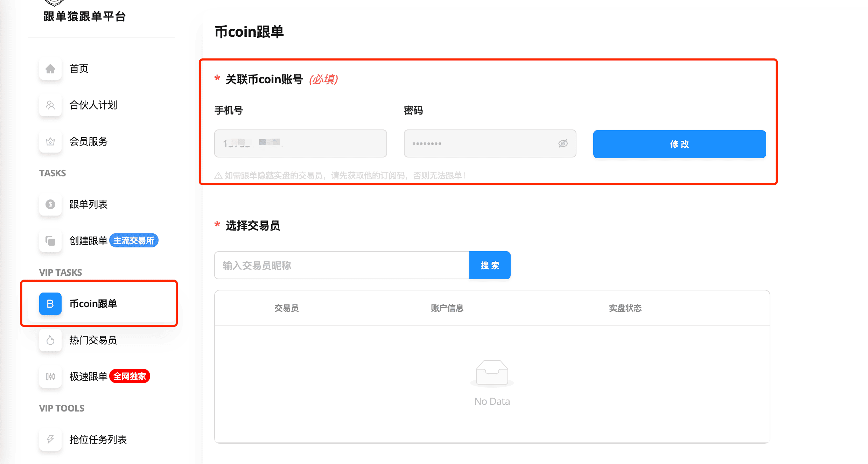Focus the 输入交易员昵称 search field

pyautogui.click(x=342, y=266)
